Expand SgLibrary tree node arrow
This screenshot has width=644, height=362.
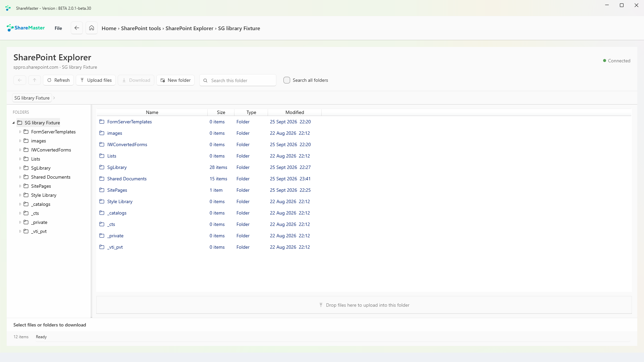click(x=20, y=168)
